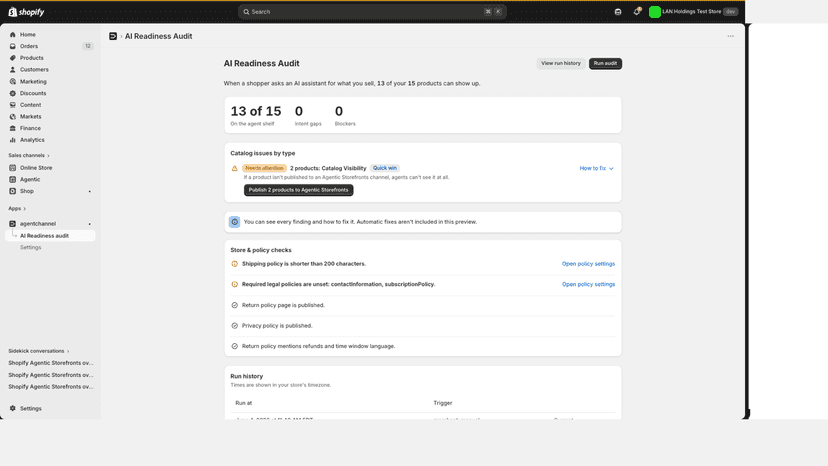This screenshot has height=466, width=828.
Task: Click the Quick win badge
Action: coord(384,168)
